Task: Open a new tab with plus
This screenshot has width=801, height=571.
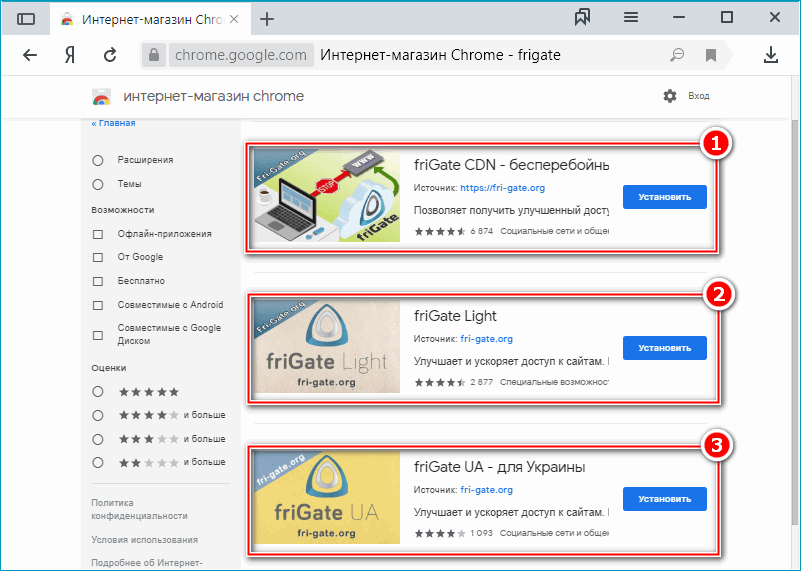Action: click(267, 19)
